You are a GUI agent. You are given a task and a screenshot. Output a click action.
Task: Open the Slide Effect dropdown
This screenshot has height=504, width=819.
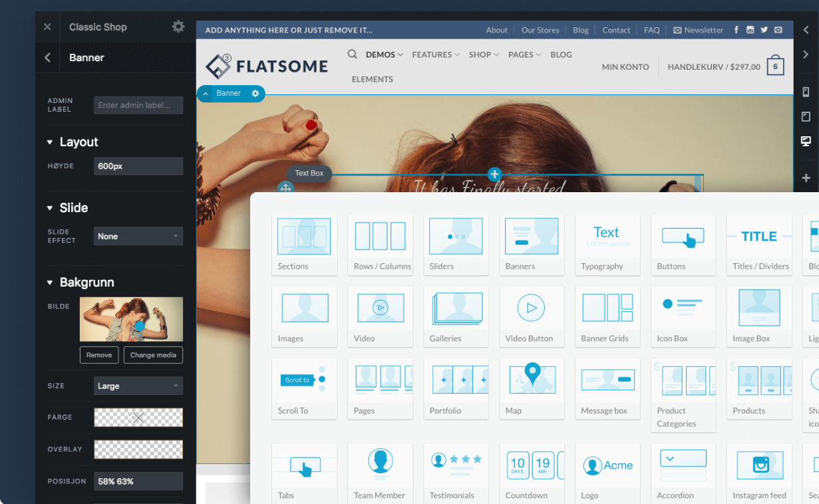pyautogui.click(x=138, y=236)
